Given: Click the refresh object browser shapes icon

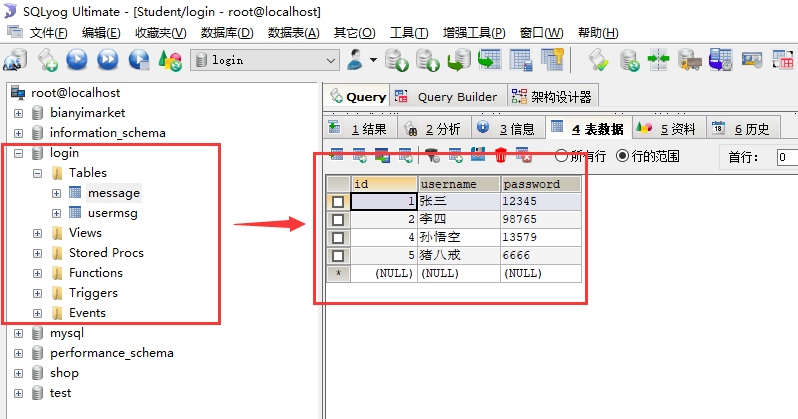Looking at the screenshot, I should tap(170, 60).
